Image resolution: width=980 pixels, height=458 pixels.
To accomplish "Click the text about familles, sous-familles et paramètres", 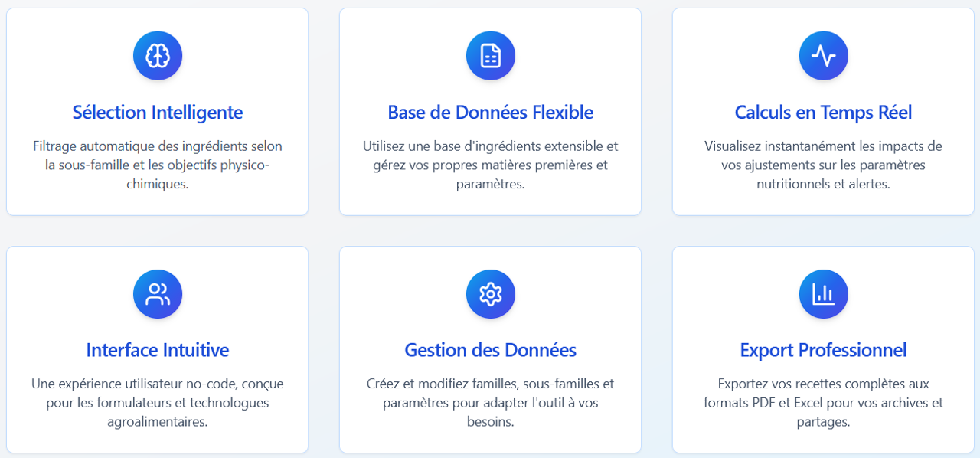I will point(491,403).
